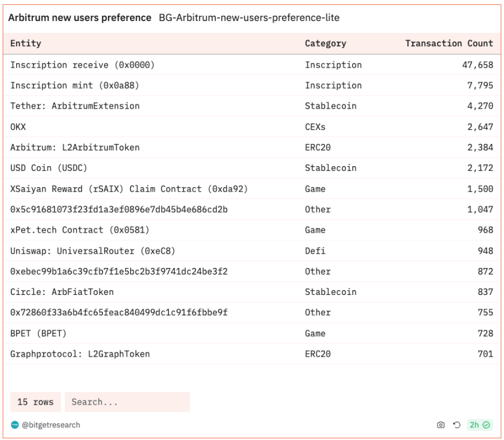Select the Inscription receive (0x0000) row

82,65
